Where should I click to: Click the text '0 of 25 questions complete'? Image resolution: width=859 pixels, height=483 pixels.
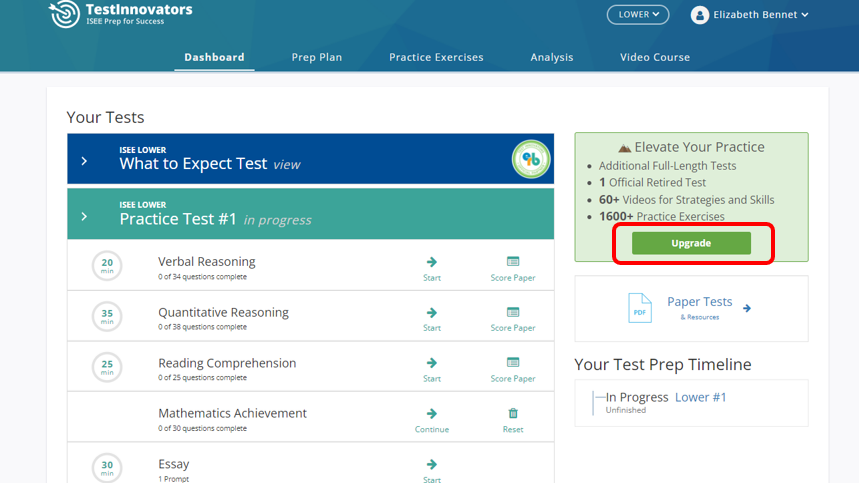(202, 378)
